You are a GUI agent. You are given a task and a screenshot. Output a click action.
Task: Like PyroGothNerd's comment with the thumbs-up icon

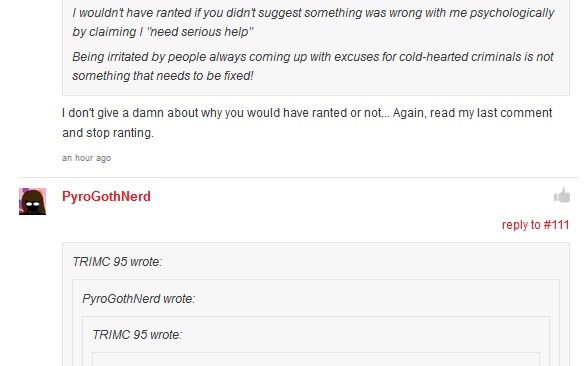(562, 196)
